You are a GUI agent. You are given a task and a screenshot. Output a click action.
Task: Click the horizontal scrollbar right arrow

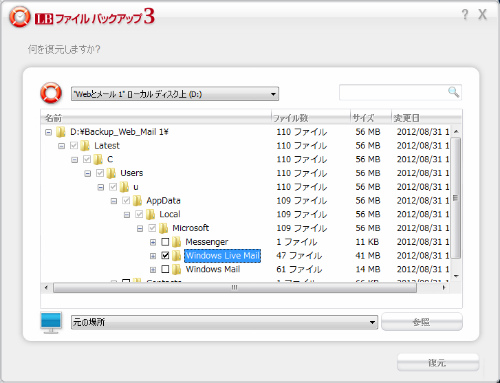coord(444,287)
